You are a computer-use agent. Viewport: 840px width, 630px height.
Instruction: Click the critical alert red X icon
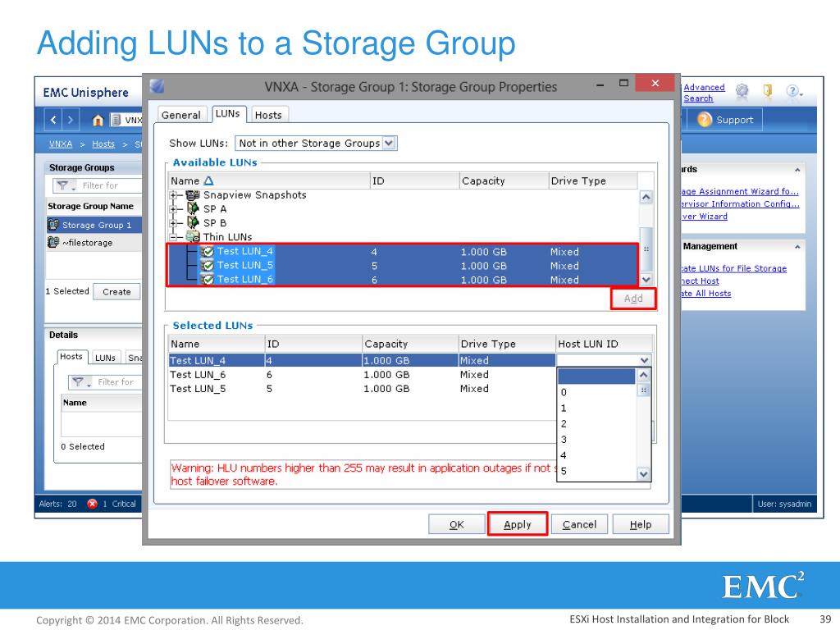(92, 504)
